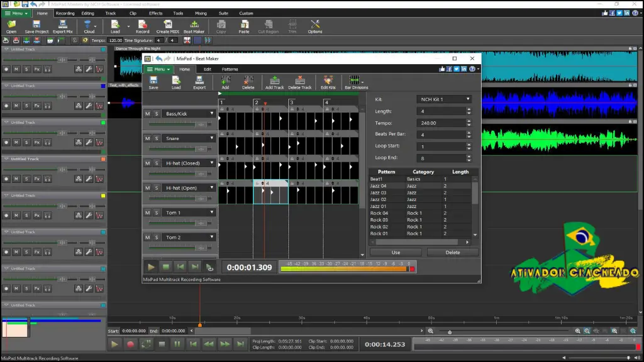Viewport: 644px width, 362px height.
Task: Open the Tom 2 instrument dropdown
Action: coord(189,237)
